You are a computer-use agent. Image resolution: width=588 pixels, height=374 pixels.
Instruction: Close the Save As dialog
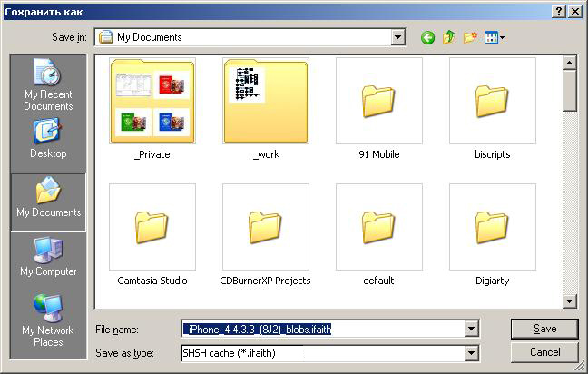(x=575, y=12)
